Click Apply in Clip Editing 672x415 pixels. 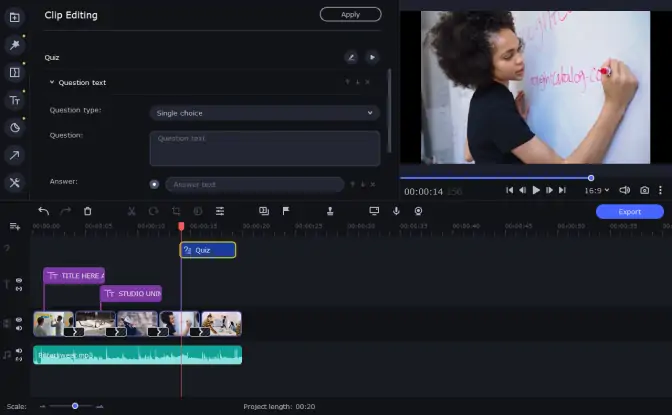coord(350,14)
